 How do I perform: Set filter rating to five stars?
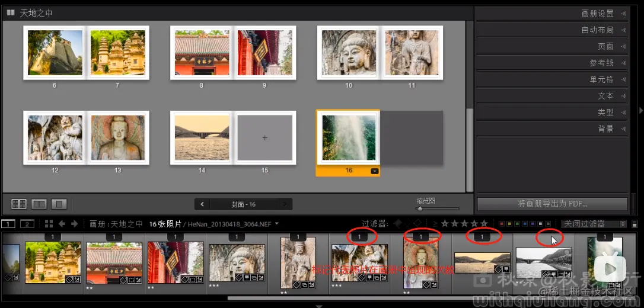click(484, 223)
